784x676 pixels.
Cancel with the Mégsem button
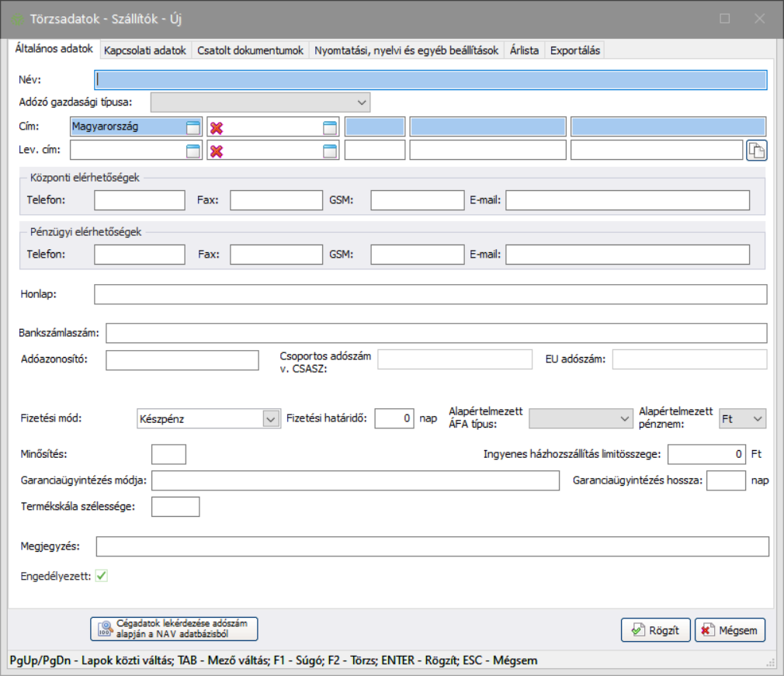(730, 630)
